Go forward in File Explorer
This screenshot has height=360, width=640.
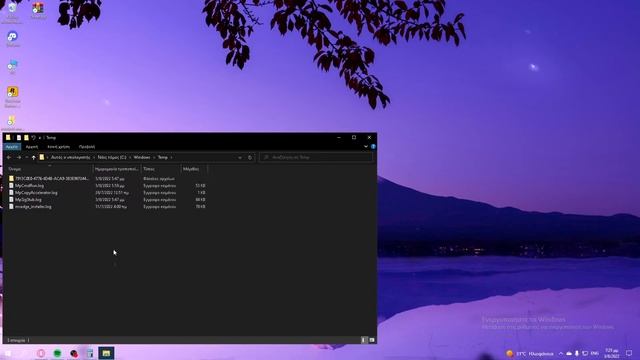point(19,158)
